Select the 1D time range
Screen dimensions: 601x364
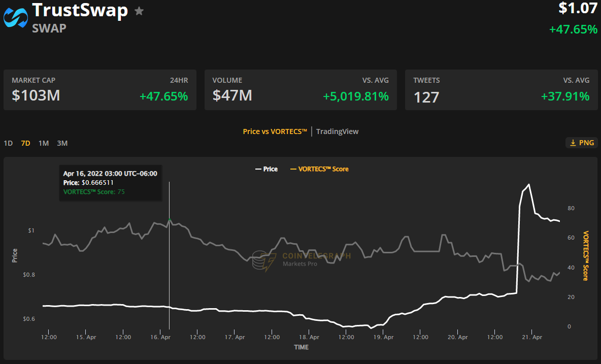click(9, 143)
